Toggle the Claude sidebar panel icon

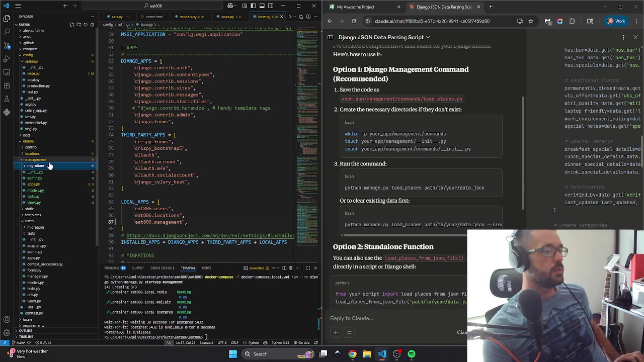(330, 37)
